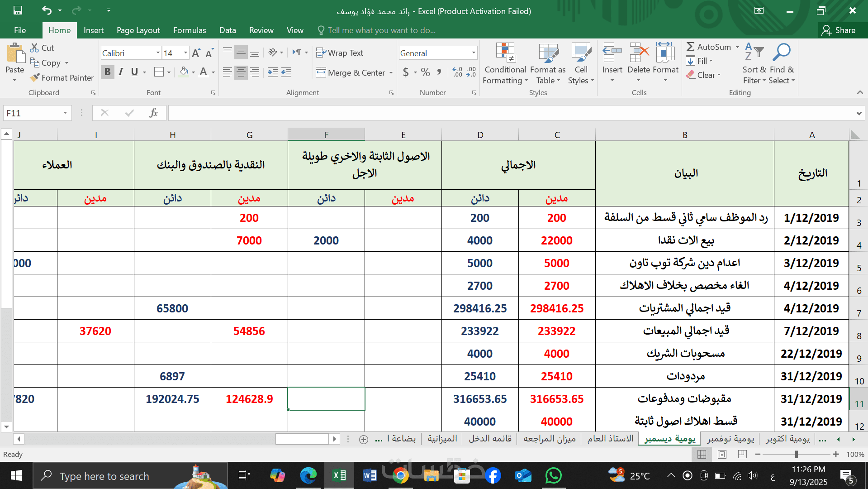Go to the Data ribbon tab
This screenshot has height=489, width=868.
point(228,30)
